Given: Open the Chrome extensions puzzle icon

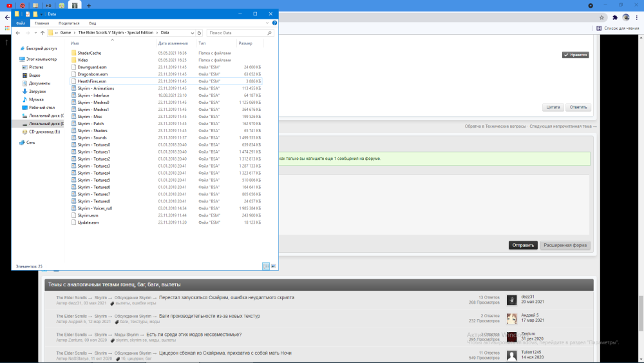Looking at the screenshot, I should (615, 17).
